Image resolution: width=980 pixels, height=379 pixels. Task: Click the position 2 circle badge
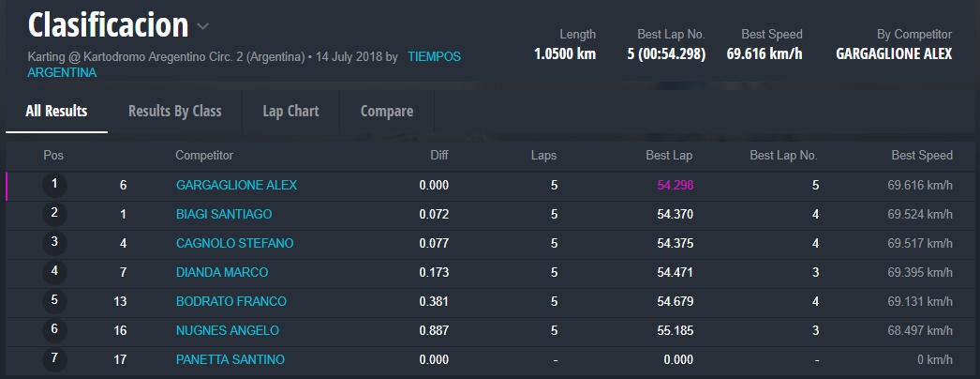[x=54, y=214]
